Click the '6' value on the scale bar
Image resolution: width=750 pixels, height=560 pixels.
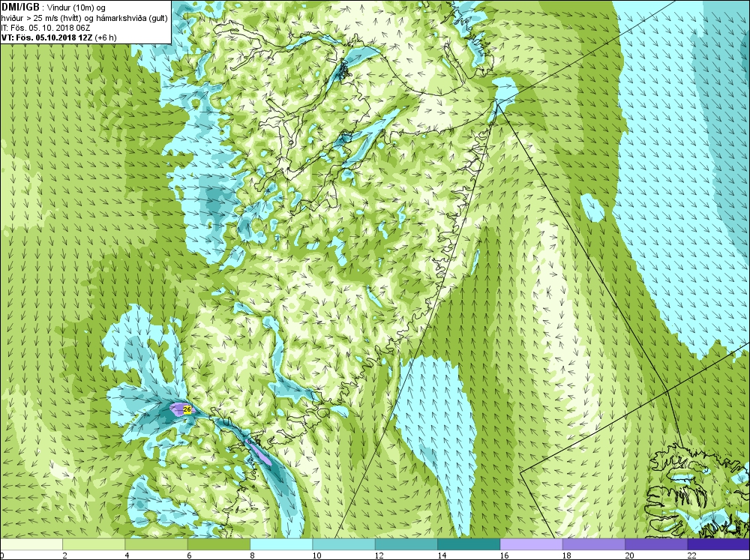190,556
